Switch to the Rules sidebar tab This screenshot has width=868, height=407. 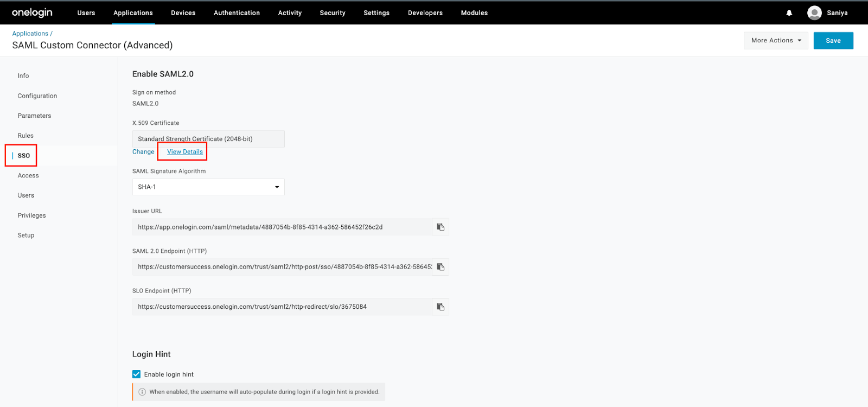click(25, 136)
